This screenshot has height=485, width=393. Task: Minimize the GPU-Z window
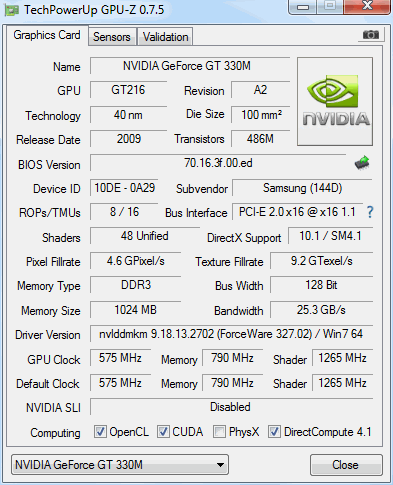point(303,6)
